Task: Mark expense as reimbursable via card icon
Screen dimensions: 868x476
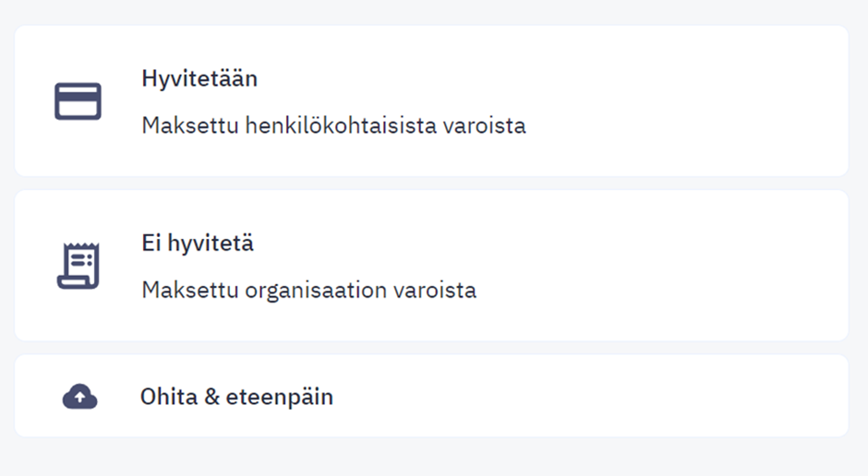Action: coord(78,101)
